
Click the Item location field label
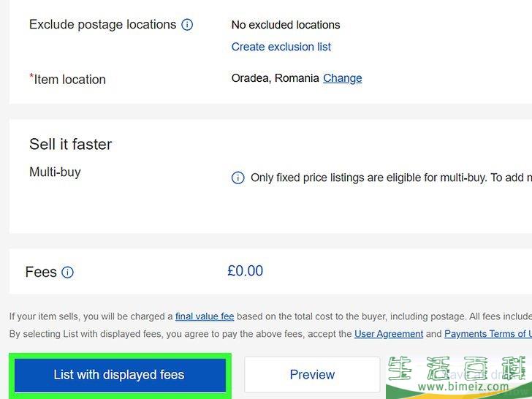(x=68, y=80)
